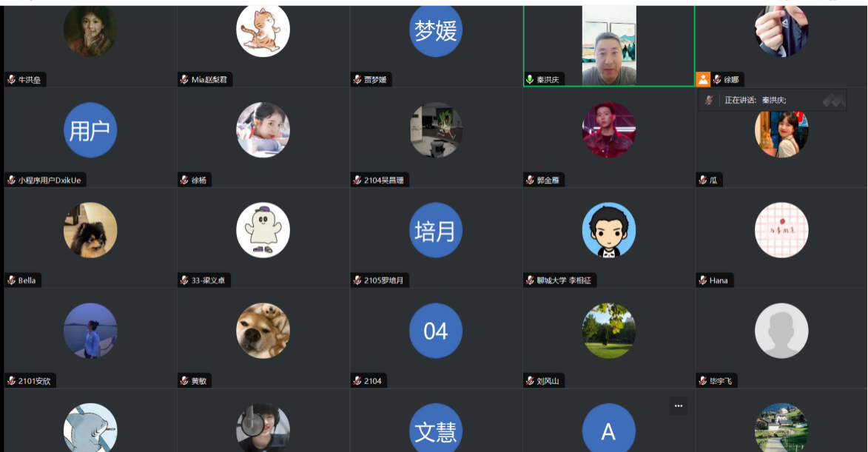
Task: Click the 梦媛 blue avatar circle
Action: click(x=436, y=30)
